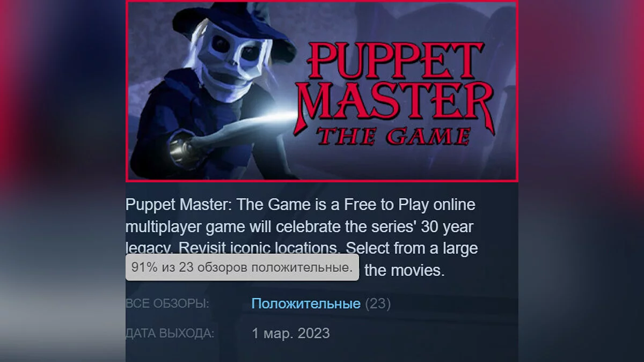Click the puppet's blue coat
The image size is (644, 362).
(172, 123)
